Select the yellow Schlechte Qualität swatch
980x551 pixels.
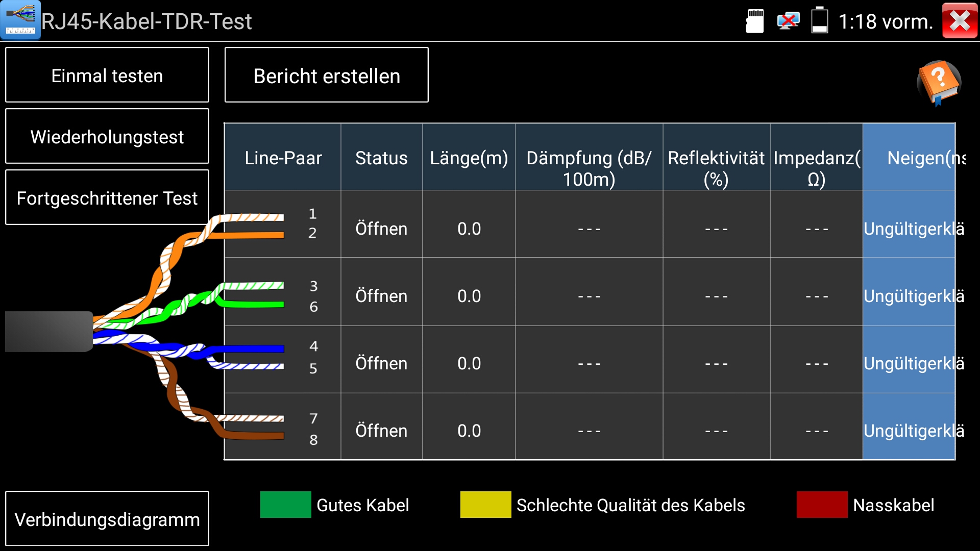coord(485,505)
